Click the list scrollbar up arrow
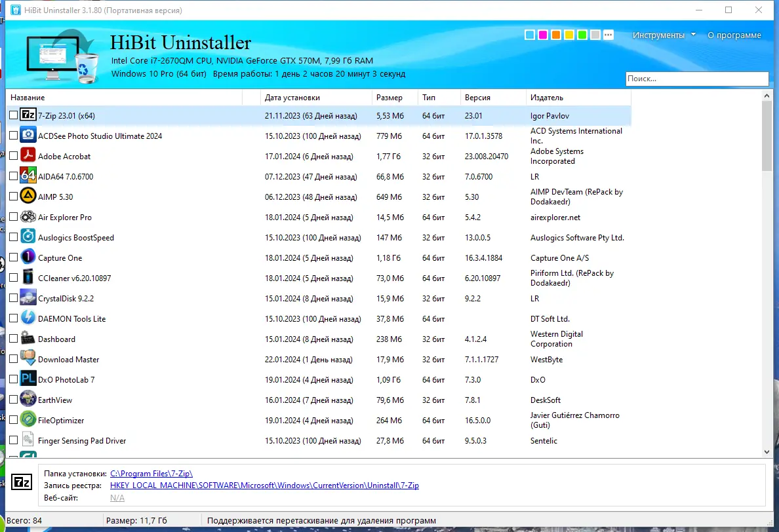 (x=767, y=96)
